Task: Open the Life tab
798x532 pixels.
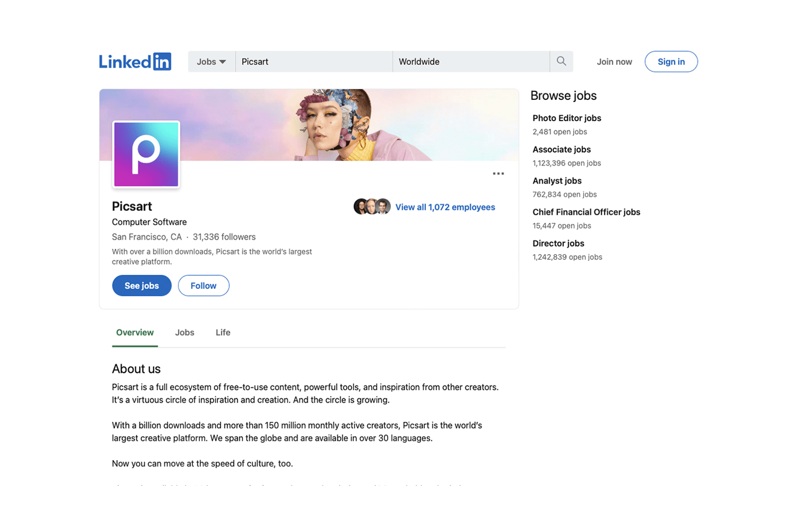Action: (223, 332)
